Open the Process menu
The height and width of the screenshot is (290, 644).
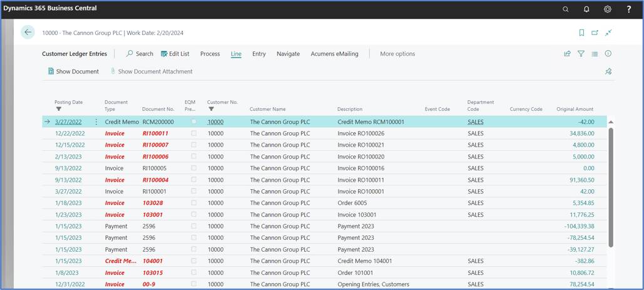click(210, 54)
